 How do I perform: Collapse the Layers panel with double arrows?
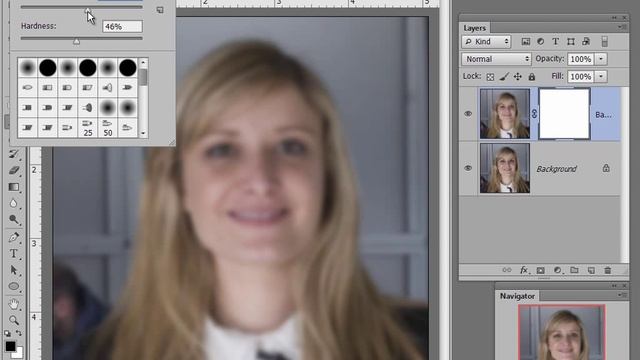coord(614,18)
